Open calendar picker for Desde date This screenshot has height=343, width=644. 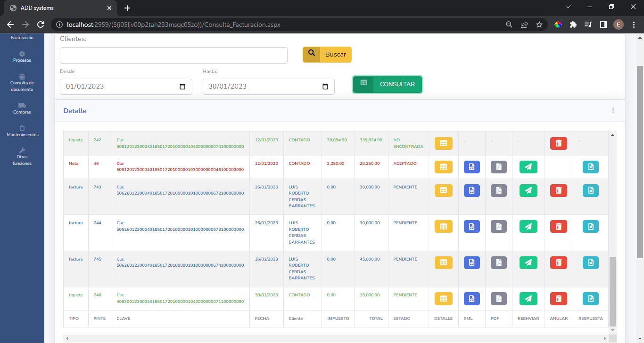182,87
